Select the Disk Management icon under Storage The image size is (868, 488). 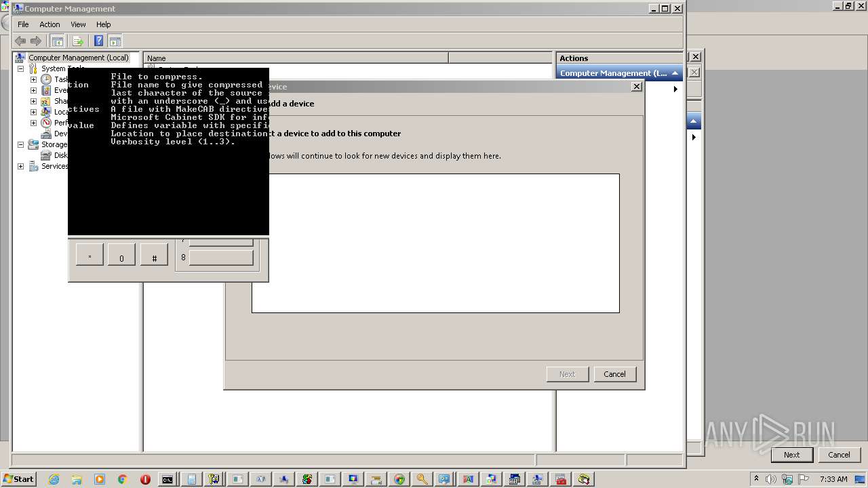click(46, 155)
